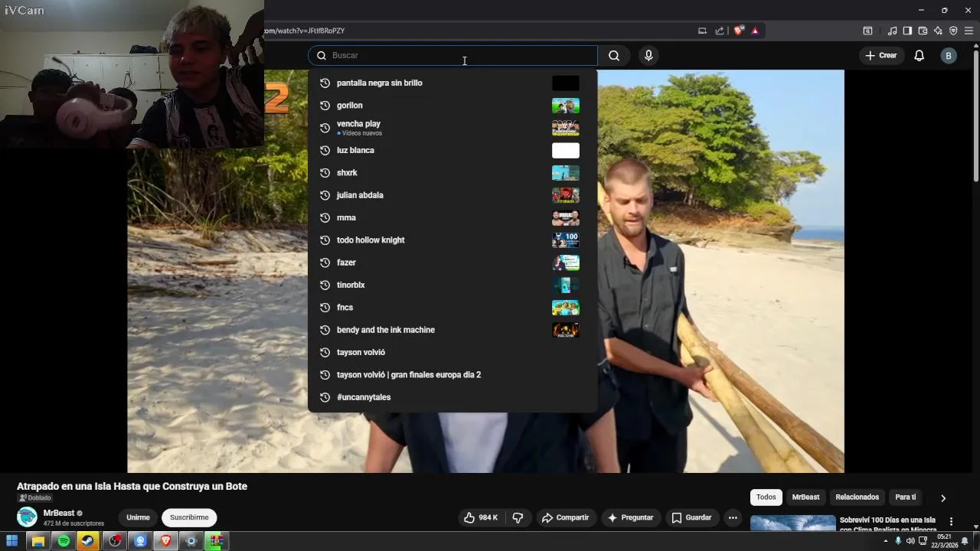The image size is (980, 551).
Task: Select search suggestion 'gorilon'
Action: click(452, 106)
